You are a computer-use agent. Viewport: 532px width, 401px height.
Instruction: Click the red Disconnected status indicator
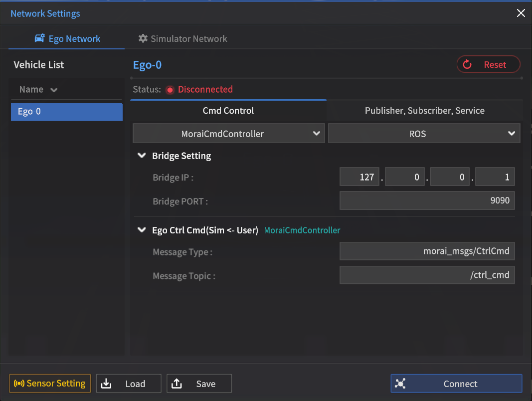[x=170, y=90]
